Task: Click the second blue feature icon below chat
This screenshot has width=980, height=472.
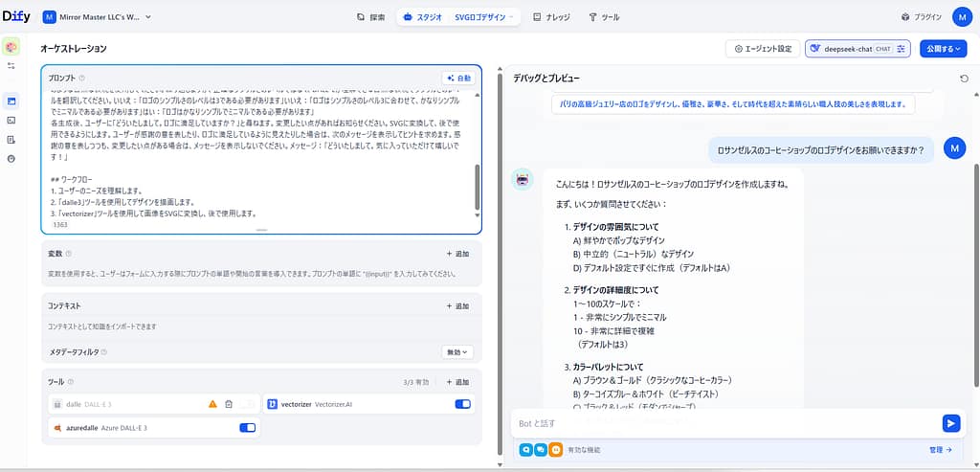Action: point(541,449)
